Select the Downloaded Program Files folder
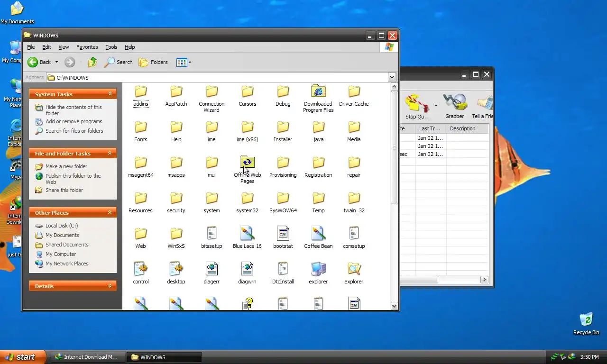607x364 pixels. [x=318, y=99]
